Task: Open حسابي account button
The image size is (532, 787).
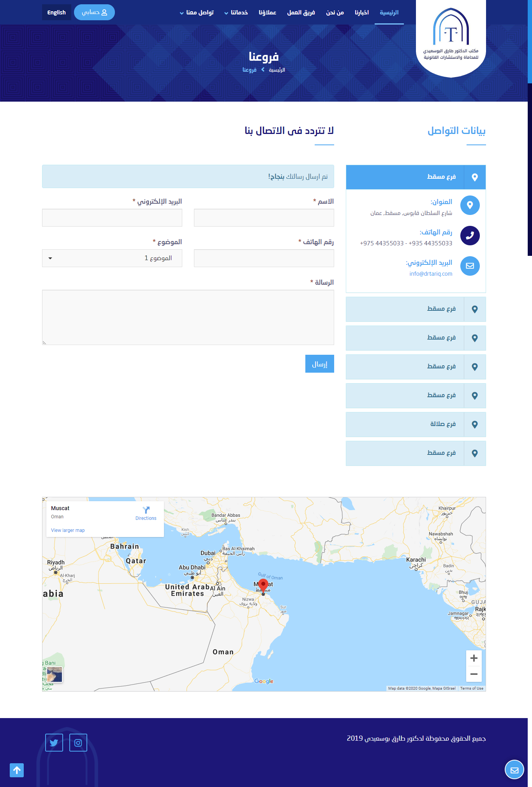Action: (94, 12)
